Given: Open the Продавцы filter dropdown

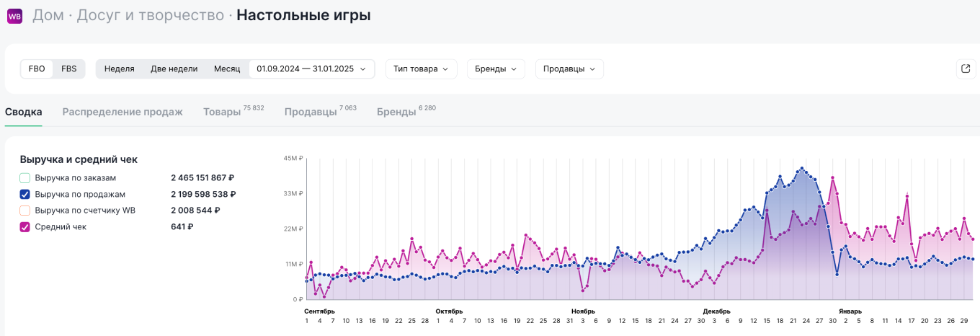Looking at the screenshot, I should coord(569,69).
